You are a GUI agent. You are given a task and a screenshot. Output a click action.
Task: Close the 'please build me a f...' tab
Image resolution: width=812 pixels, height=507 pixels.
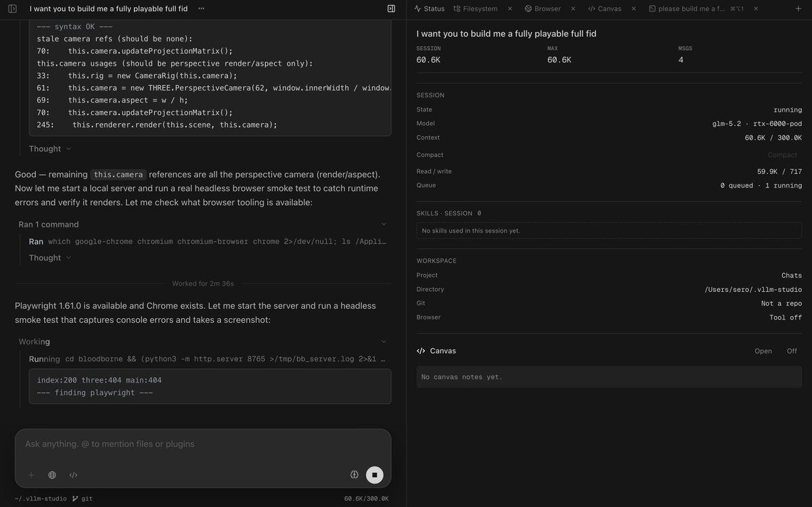point(755,9)
